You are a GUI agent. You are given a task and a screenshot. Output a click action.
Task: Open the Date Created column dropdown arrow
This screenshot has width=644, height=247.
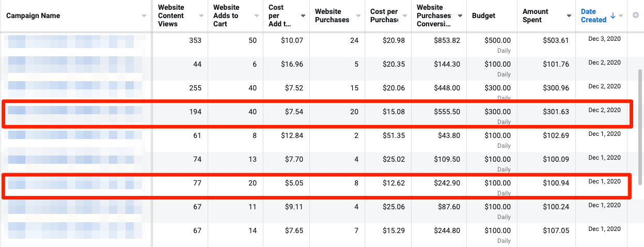(621, 16)
